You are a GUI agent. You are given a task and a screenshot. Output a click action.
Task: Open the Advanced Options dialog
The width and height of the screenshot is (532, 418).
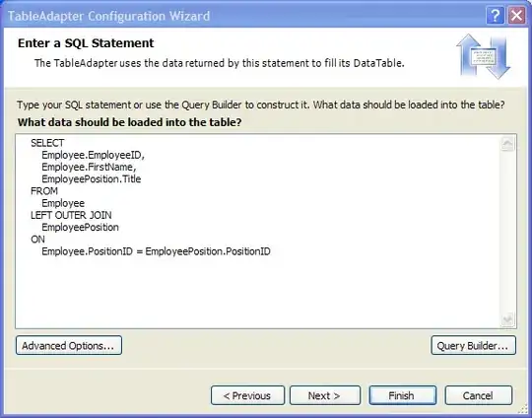pos(69,345)
